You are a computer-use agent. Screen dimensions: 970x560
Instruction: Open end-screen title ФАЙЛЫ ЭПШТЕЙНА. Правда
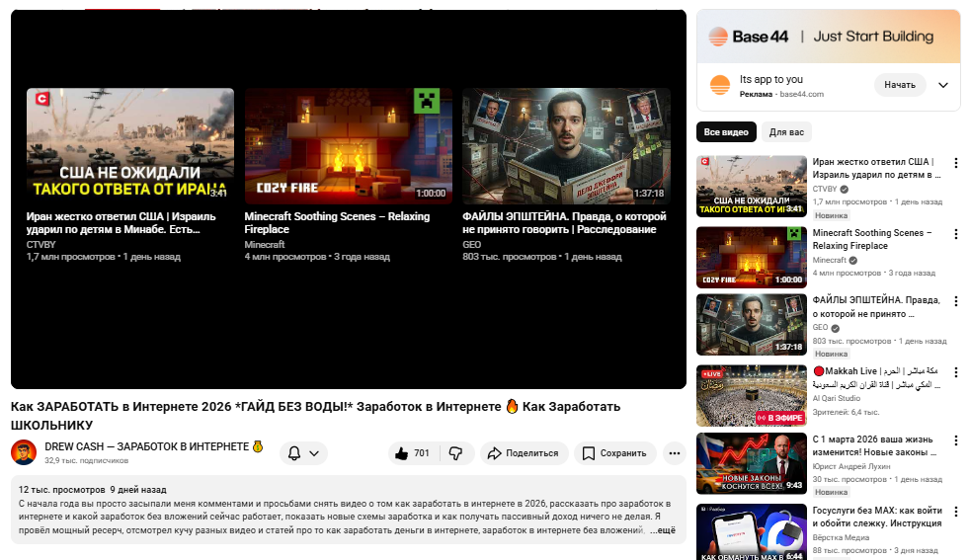(564, 223)
